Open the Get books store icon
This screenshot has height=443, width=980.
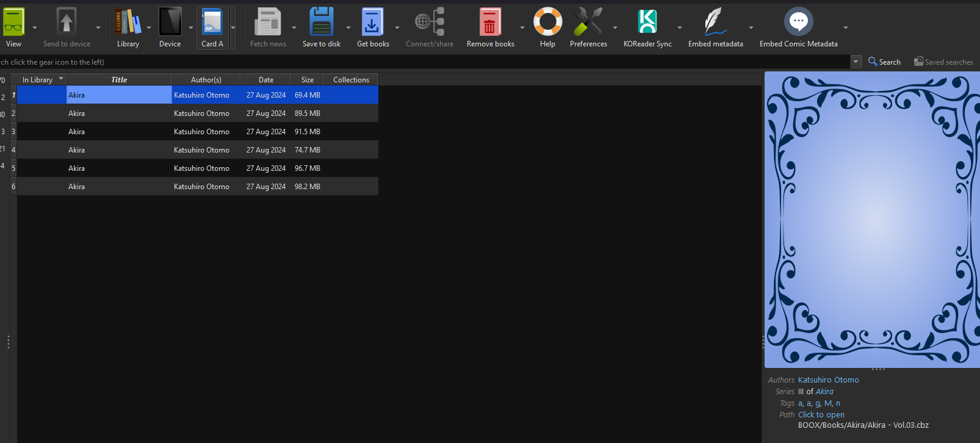[x=373, y=22]
